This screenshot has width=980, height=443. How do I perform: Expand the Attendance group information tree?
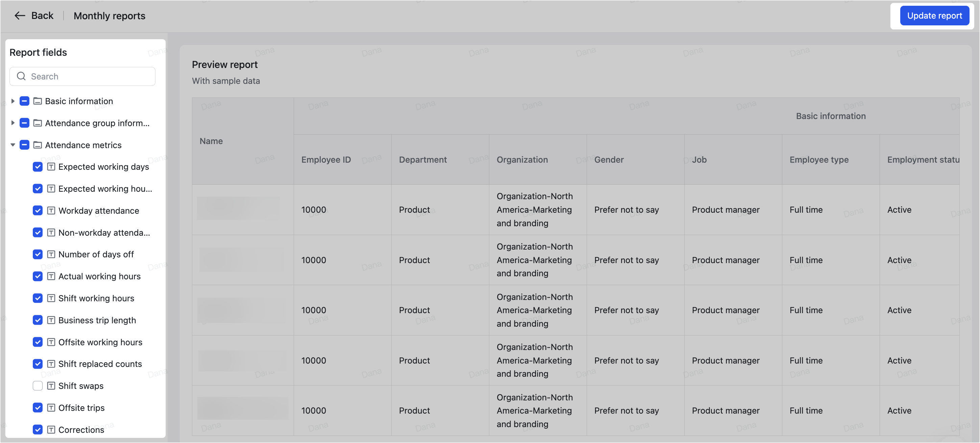[x=13, y=123]
